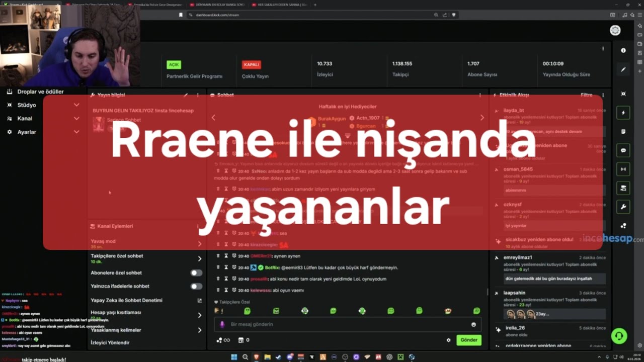The height and width of the screenshot is (362, 644).
Task: Open the browser hamburger menu
Action: (x=639, y=15)
